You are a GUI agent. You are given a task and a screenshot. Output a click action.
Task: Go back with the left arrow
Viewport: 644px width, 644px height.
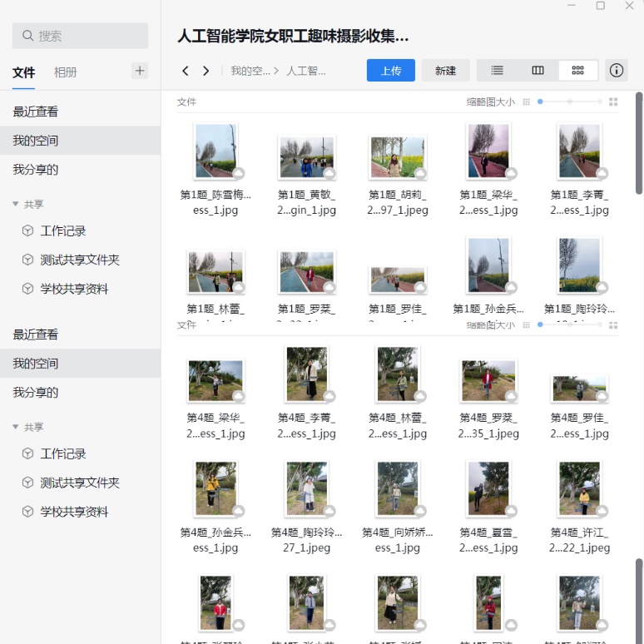186,71
